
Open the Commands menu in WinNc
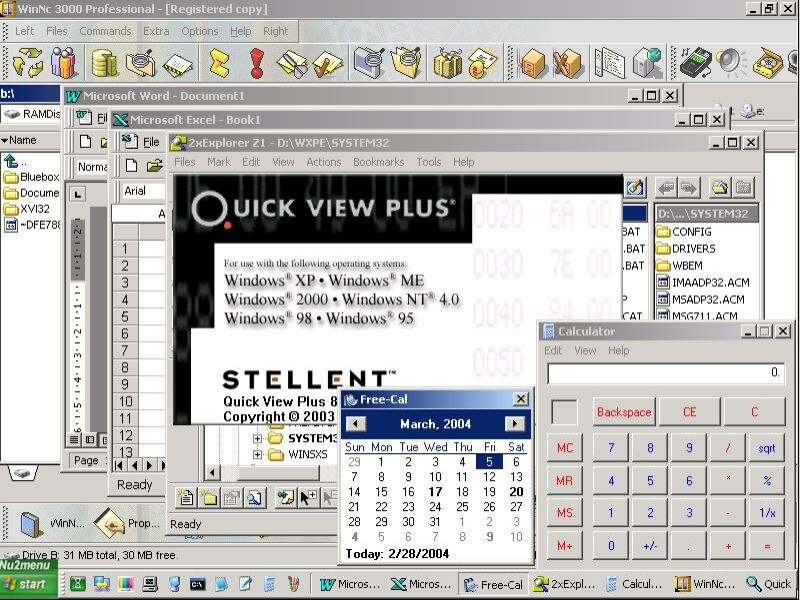pyautogui.click(x=105, y=31)
